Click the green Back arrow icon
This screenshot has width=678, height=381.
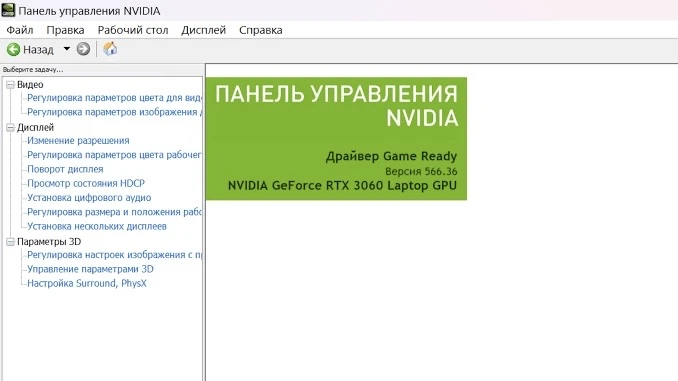point(13,49)
